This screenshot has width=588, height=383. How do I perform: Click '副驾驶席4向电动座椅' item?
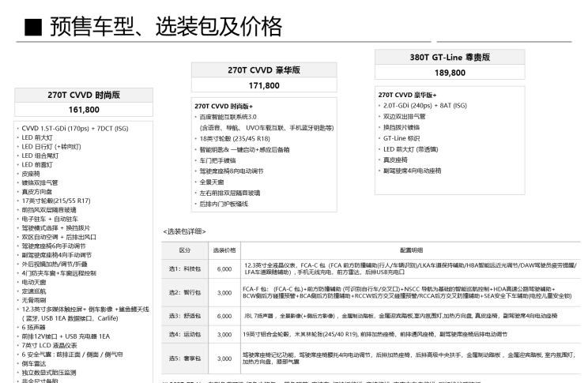coord(412,171)
